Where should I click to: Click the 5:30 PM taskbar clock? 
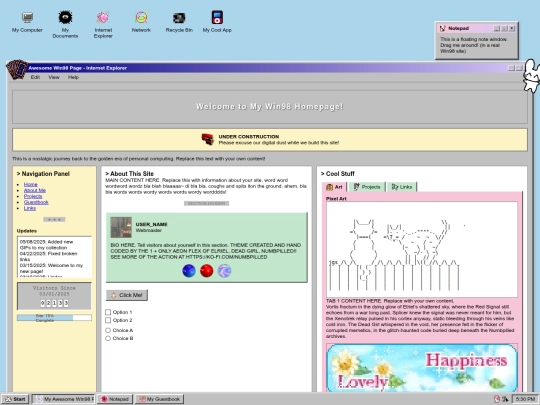tap(525, 399)
